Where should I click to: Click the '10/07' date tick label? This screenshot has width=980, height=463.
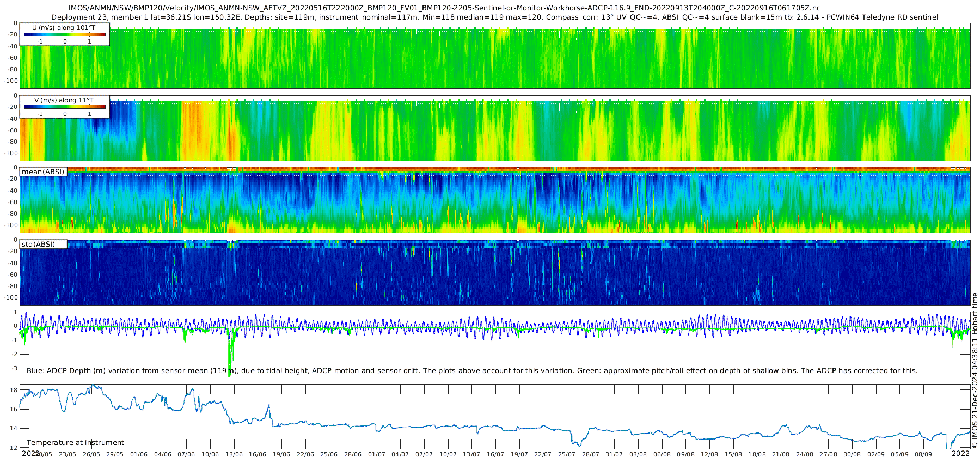click(448, 454)
